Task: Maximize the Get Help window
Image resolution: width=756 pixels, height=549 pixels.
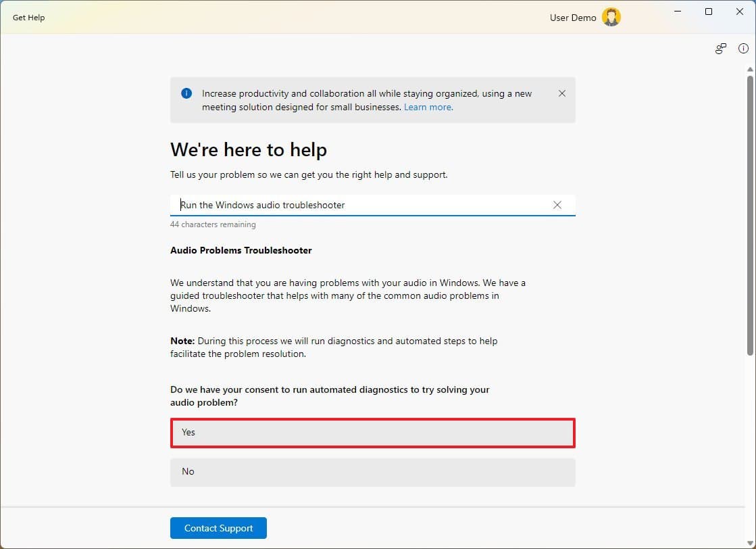Action: [708, 11]
